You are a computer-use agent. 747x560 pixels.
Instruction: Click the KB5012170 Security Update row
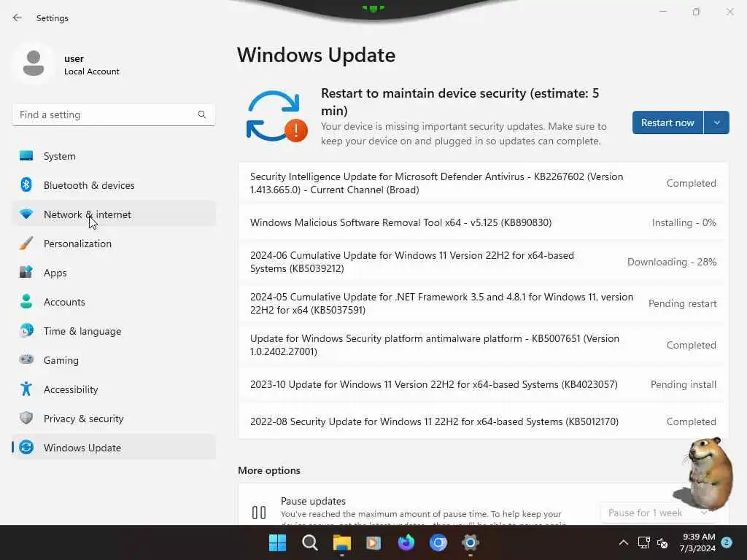[484, 421]
